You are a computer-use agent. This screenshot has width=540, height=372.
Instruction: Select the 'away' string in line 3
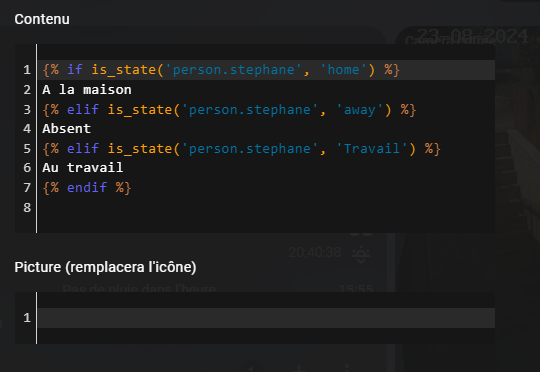[x=360, y=110]
